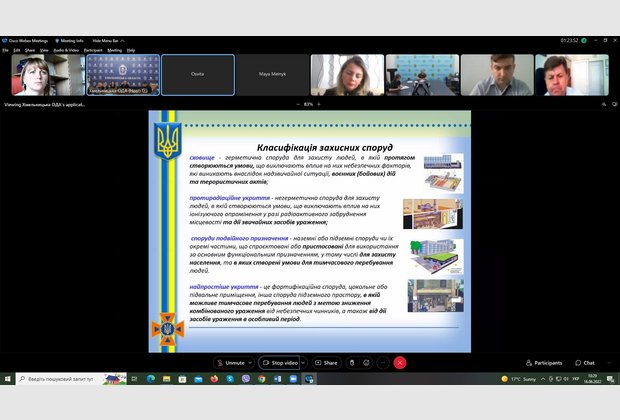Collapse the menu with Hide Menu Bar

point(108,41)
